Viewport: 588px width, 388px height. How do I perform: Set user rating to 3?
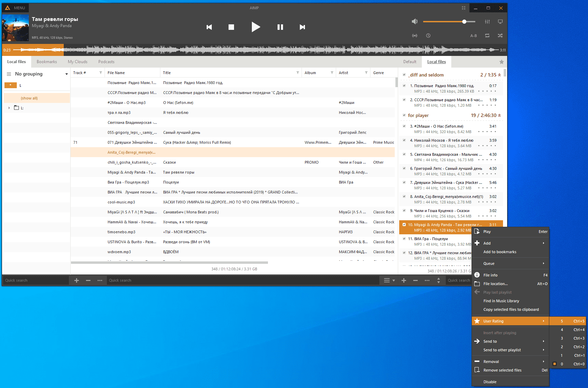(568, 338)
